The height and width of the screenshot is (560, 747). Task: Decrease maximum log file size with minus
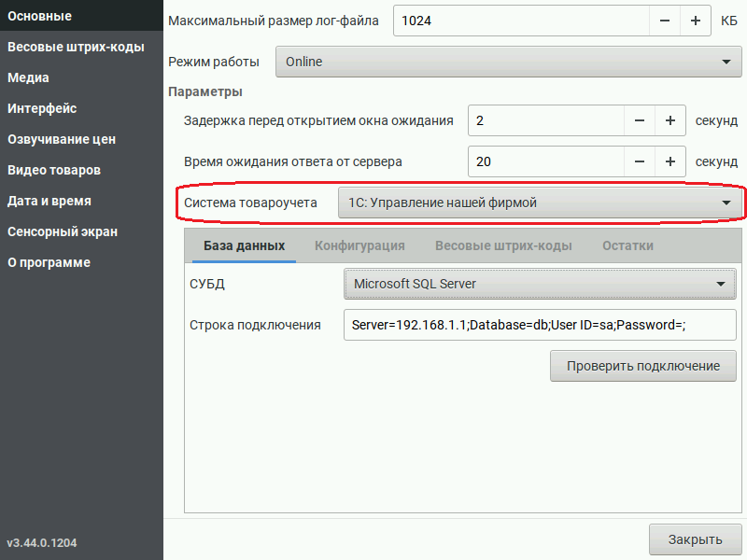pos(665,21)
